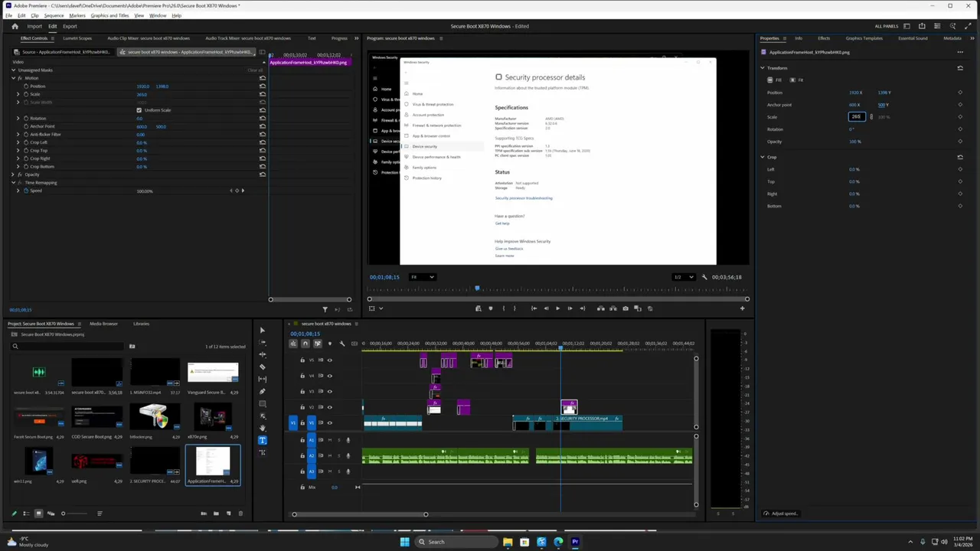Open playback resolution 1/2 dropdown
The image size is (980, 551).
click(684, 277)
